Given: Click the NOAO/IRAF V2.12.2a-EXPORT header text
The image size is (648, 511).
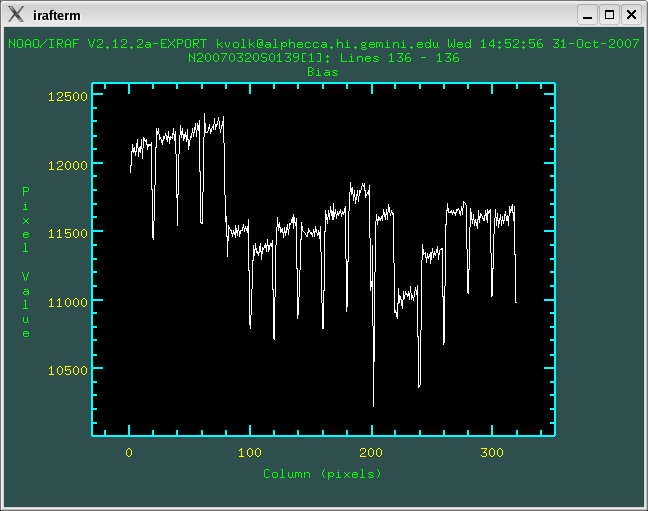Looking at the screenshot, I should tap(107, 44).
